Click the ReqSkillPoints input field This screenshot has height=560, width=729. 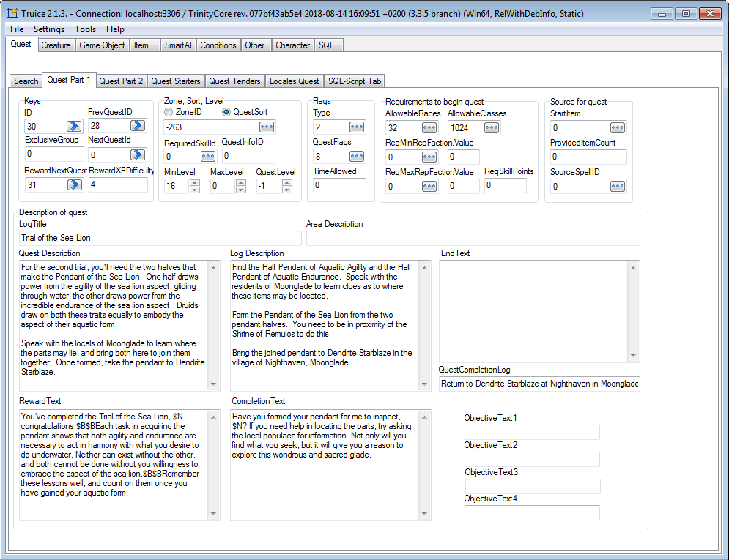(x=505, y=185)
